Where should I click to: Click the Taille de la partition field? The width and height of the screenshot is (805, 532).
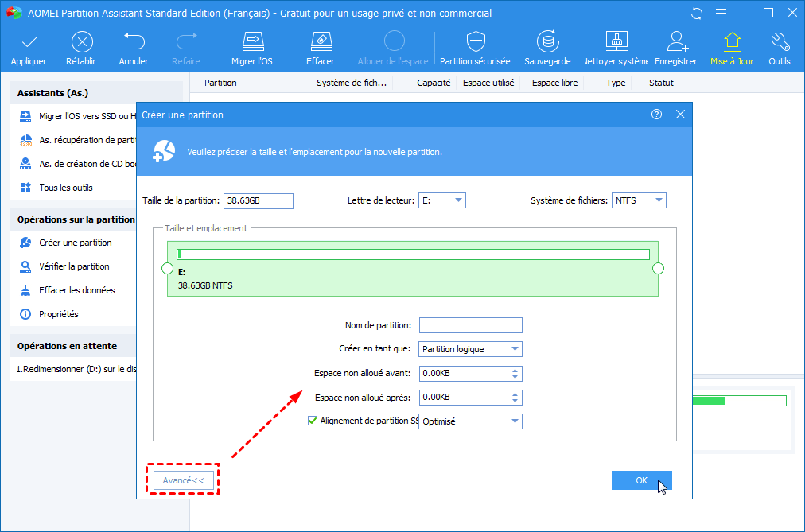[259, 200]
